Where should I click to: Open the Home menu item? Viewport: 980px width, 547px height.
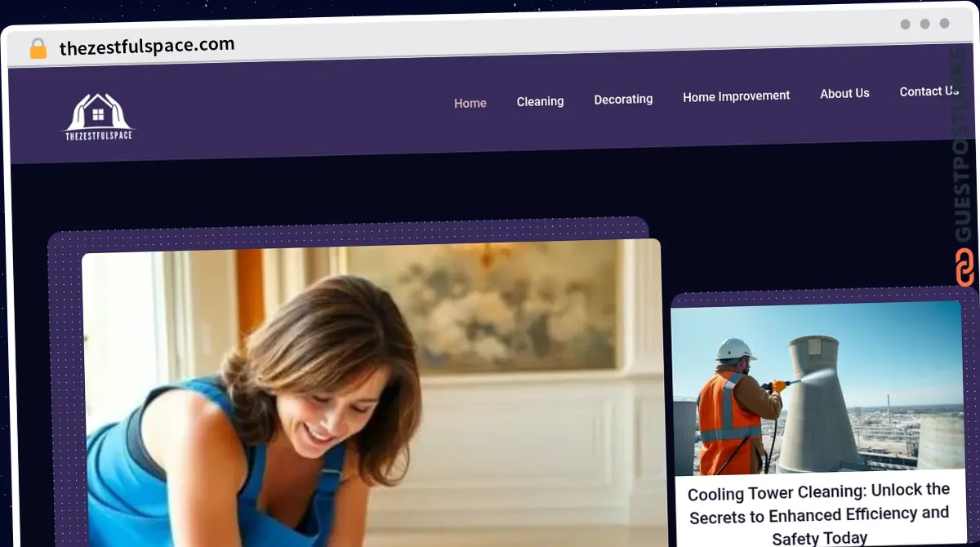(x=470, y=103)
